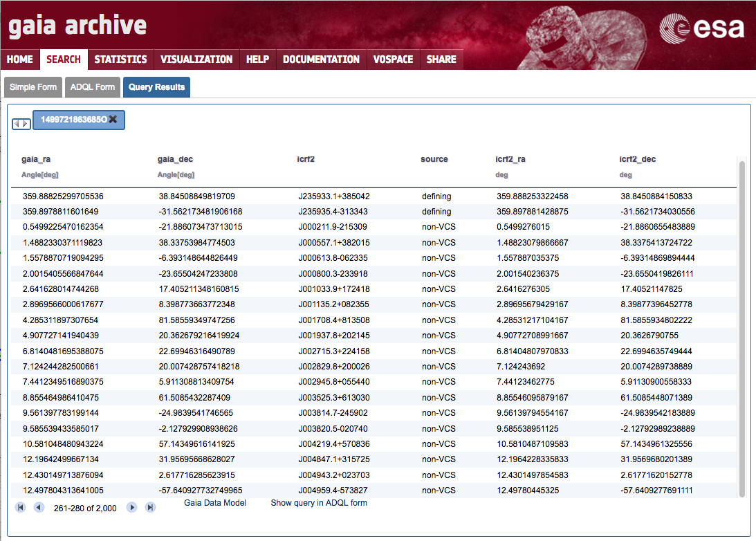Go to first page of results
This screenshot has width=756, height=541.
click(20, 507)
